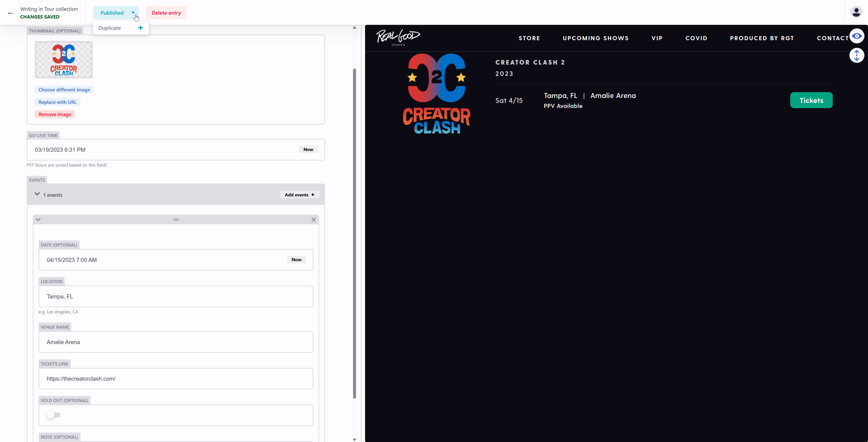Click the green Tickets button in preview

[x=811, y=100]
